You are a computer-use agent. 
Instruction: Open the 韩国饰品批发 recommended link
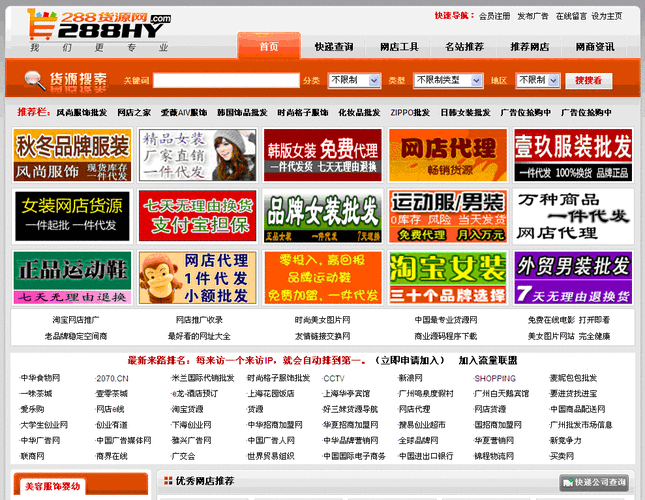tap(242, 113)
